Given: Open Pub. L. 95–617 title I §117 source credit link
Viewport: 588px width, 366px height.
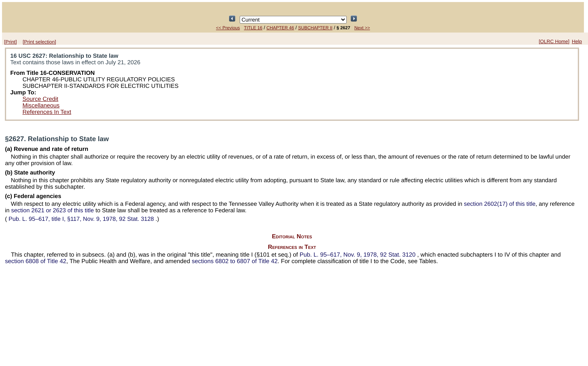Looking at the screenshot, I should tap(81, 219).
